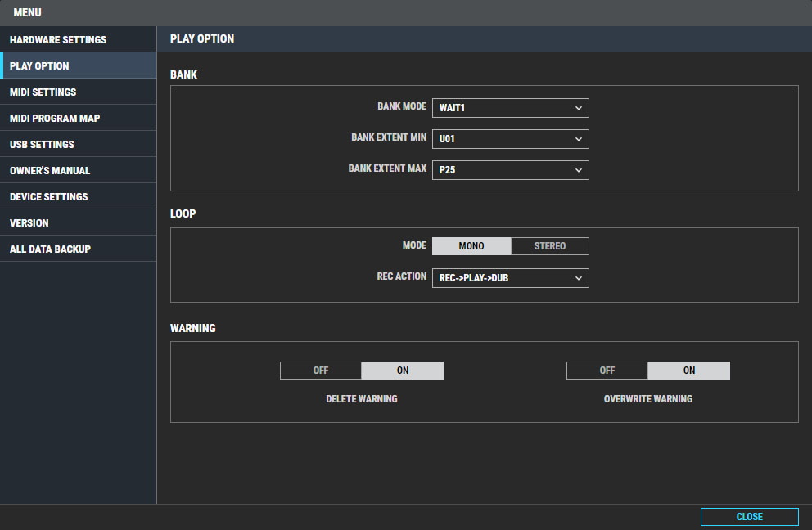
Task: Show Version information
Action: 79,222
